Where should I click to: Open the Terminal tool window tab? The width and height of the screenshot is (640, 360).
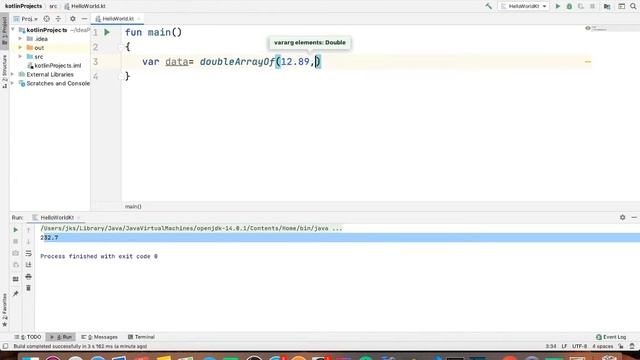coord(141,337)
